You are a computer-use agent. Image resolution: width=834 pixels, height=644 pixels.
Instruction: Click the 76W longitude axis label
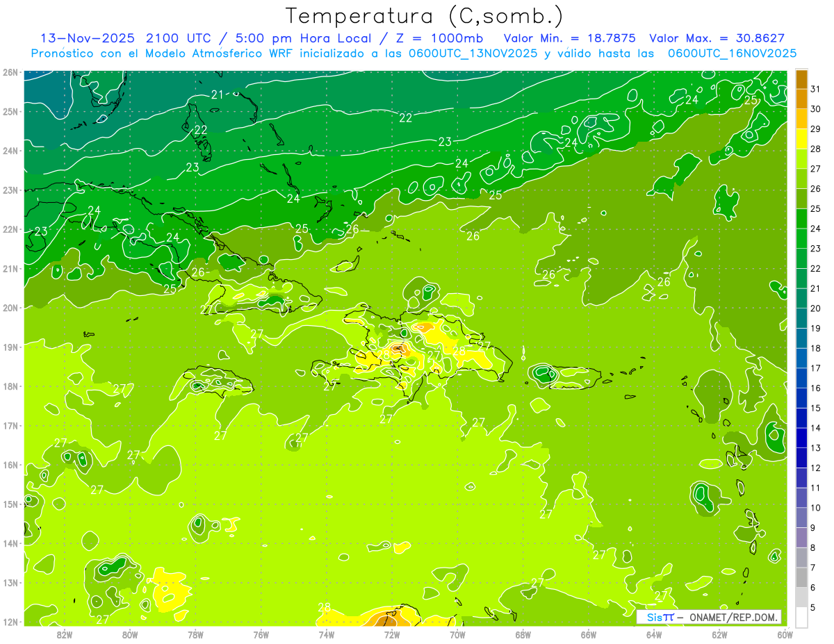[x=261, y=634]
